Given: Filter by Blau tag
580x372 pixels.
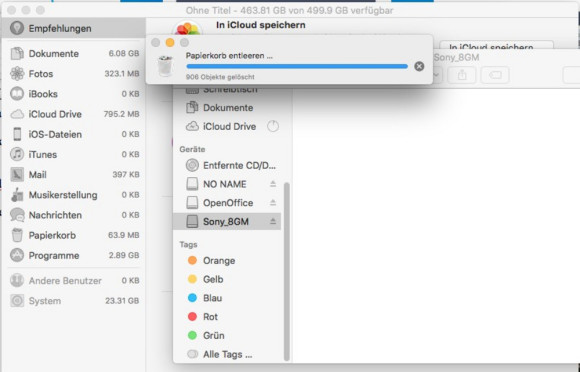Looking at the screenshot, I should click(x=227, y=298).
